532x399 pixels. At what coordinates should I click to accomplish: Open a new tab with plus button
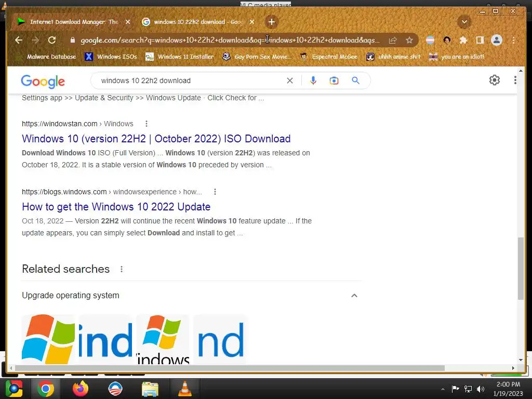click(x=271, y=22)
